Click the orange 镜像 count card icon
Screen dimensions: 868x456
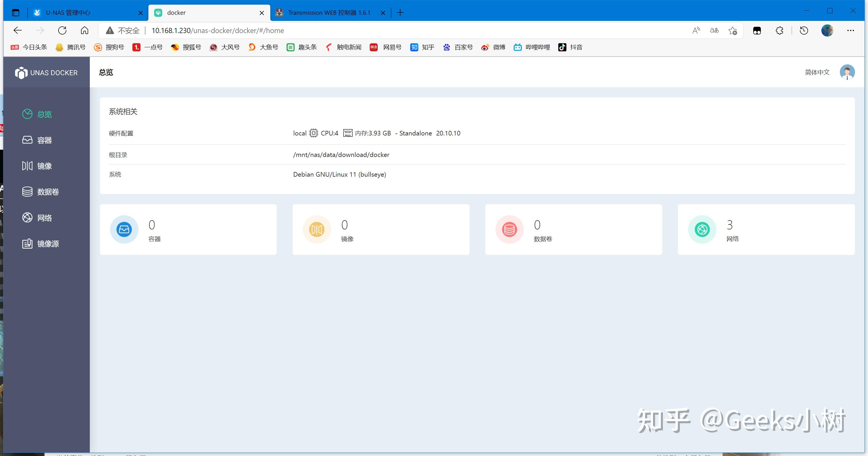coord(317,229)
